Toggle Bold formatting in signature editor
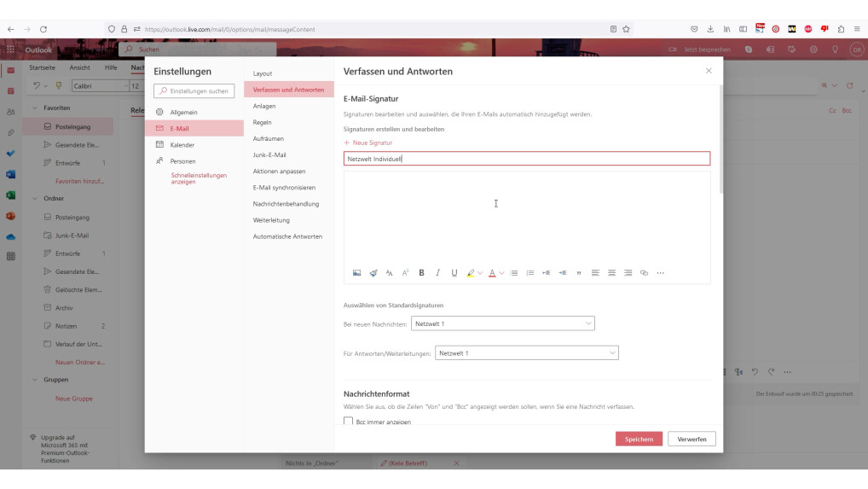The image size is (868, 489). (421, 273)
